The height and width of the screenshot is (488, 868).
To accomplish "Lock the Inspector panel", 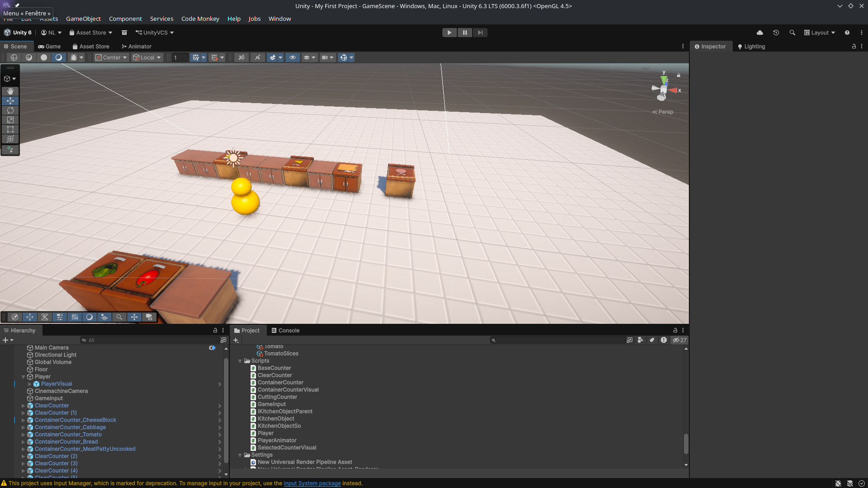I will click(x=854, y=47).
